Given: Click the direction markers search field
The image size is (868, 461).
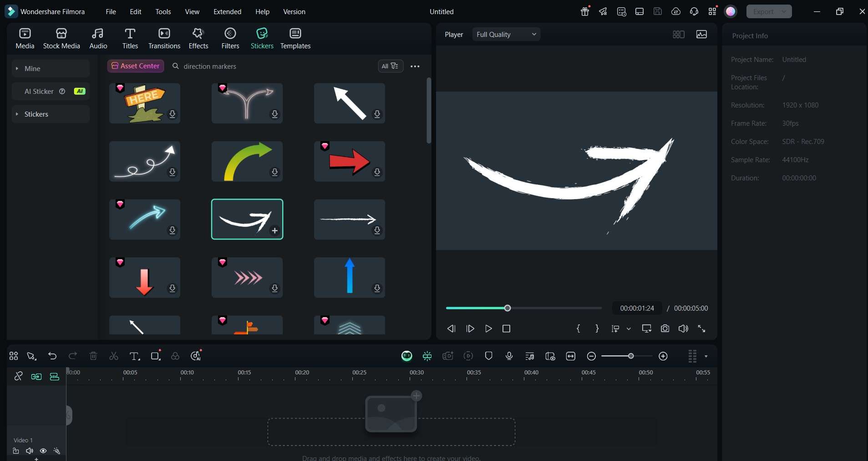Looking at the screenshot, I should [273, 66].
